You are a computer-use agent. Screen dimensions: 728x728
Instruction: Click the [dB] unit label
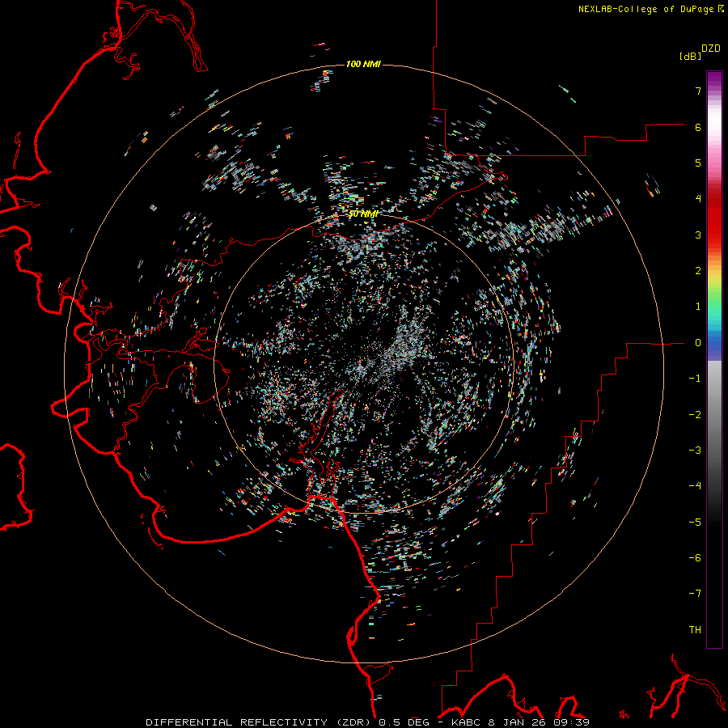point(691,56)
